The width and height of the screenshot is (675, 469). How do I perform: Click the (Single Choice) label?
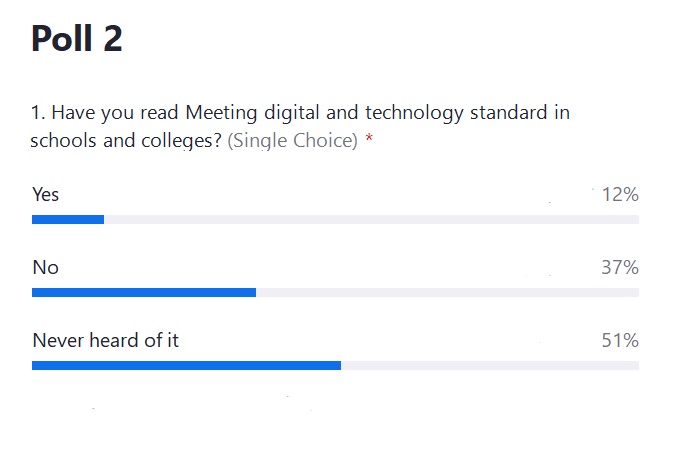tap(292, 140)
